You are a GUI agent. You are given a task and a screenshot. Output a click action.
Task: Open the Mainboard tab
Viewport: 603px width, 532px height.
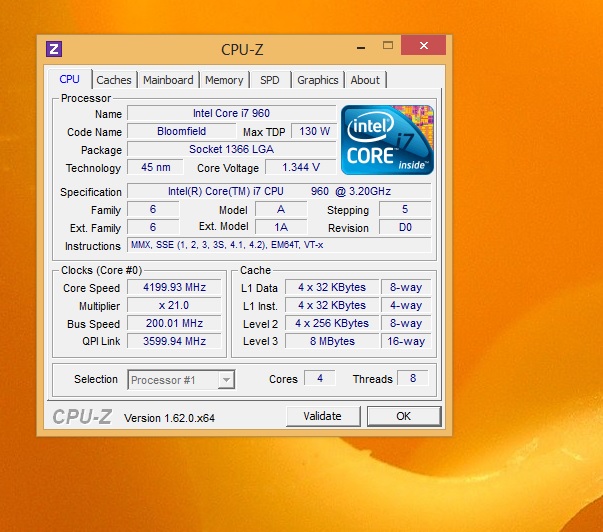(168, 80)
